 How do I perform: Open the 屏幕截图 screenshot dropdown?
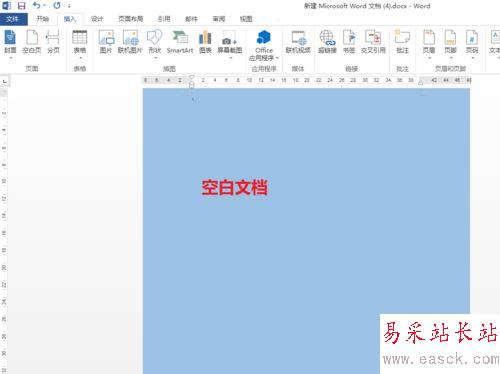230,45
